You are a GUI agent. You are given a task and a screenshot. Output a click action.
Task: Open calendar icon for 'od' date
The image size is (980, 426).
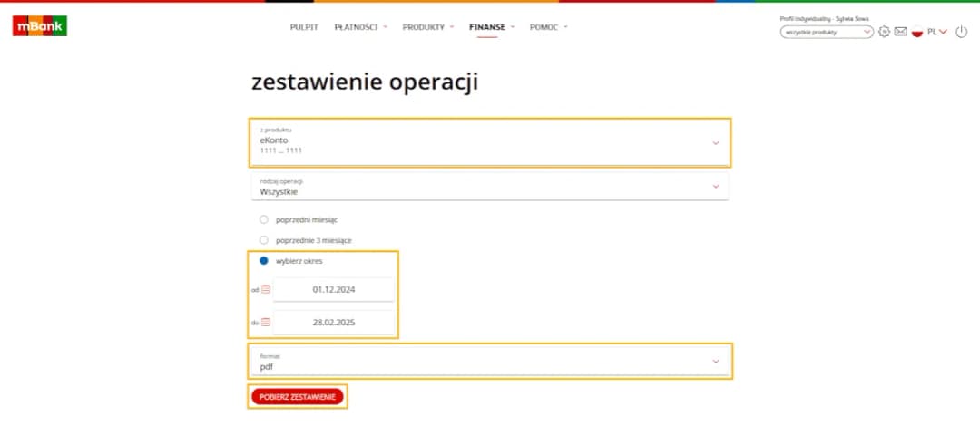pyautogui.click(x=266, y=290)
